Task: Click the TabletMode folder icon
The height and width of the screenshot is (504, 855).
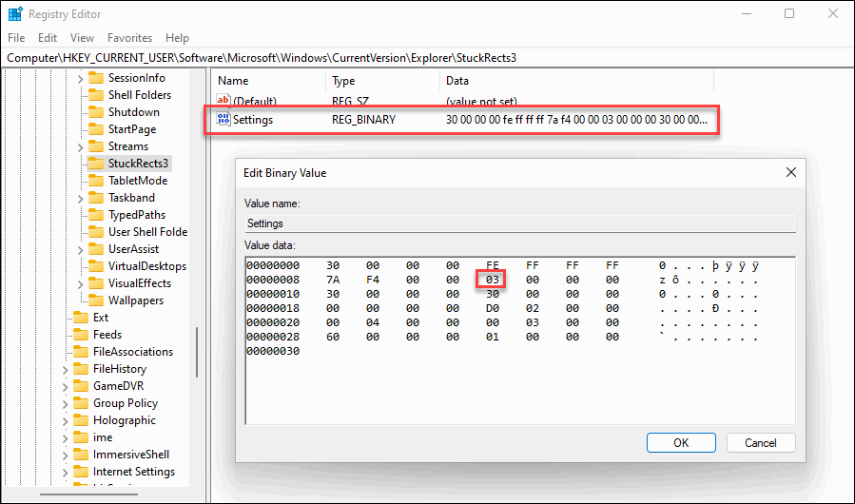Action: (x=96, y=181)
